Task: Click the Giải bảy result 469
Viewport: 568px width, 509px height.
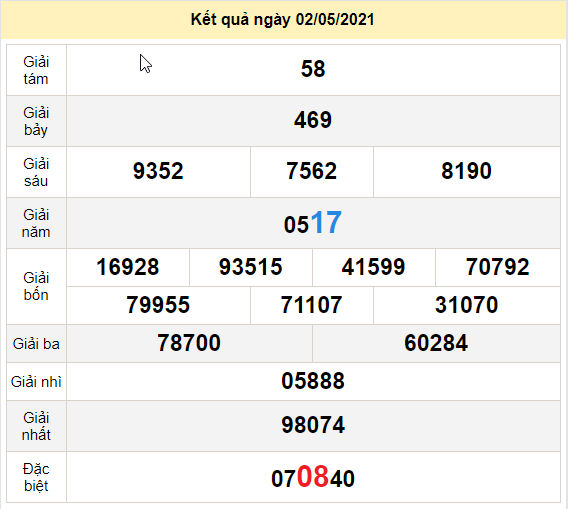Action: point(313,120)
